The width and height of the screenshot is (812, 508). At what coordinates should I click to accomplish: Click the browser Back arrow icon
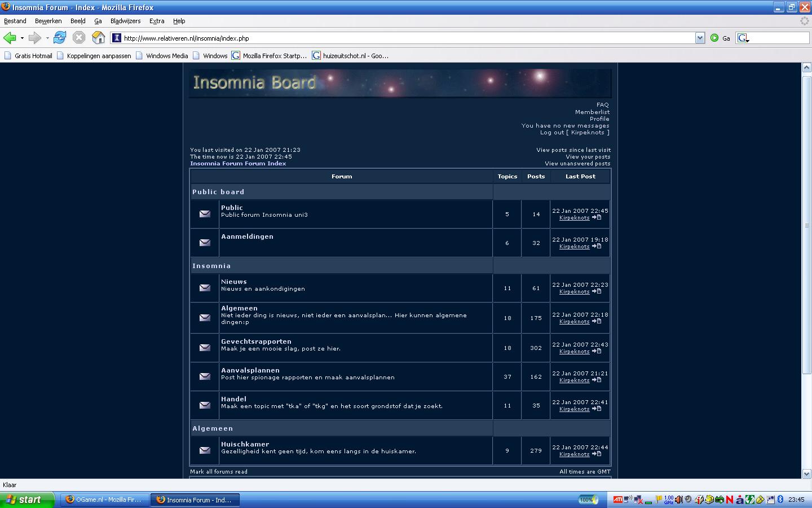(x=10, y=38)
